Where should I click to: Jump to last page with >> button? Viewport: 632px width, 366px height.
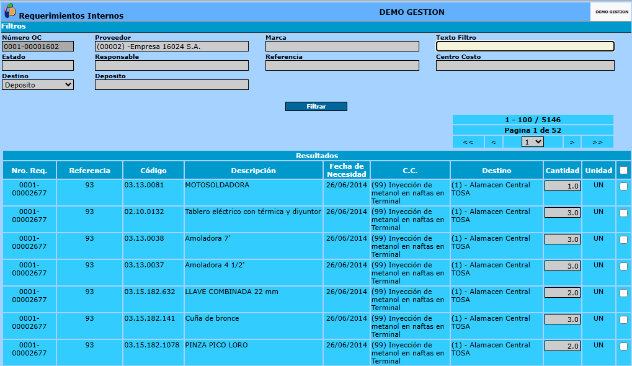click(x=597, y=142)
